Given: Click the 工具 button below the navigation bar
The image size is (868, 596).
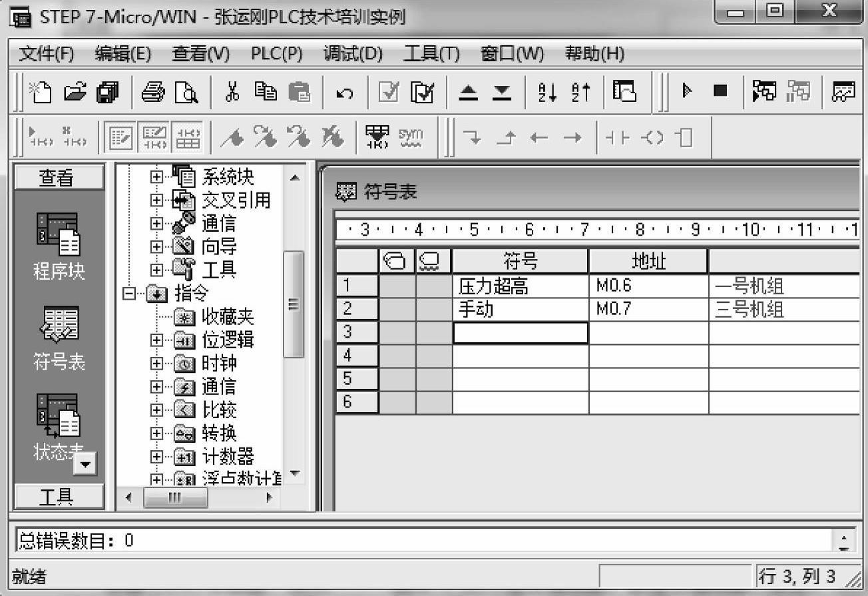Looking at the screenshot, I should point(59,497).
